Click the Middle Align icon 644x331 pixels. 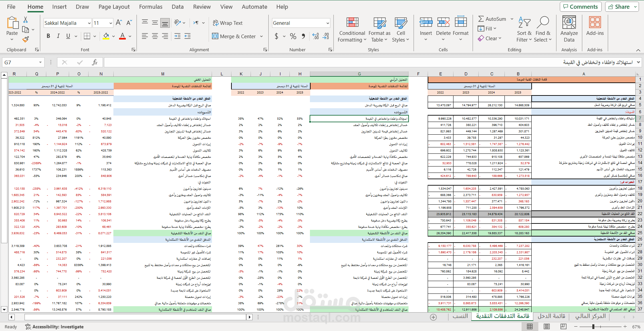pyautogui.click(x=155, y=23)
